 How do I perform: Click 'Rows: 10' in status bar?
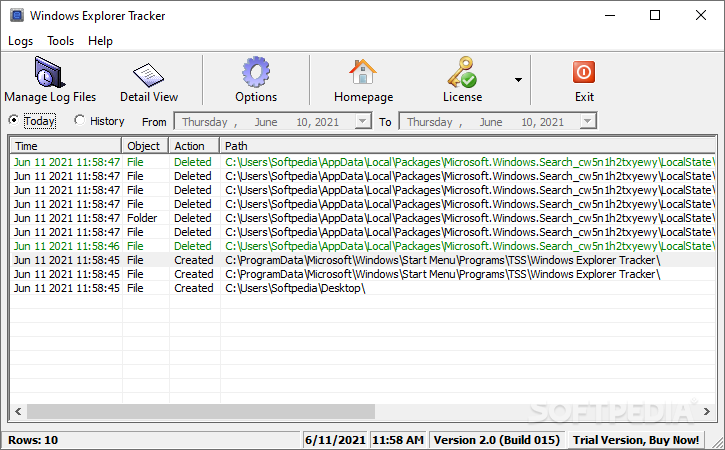click(33, 440)
